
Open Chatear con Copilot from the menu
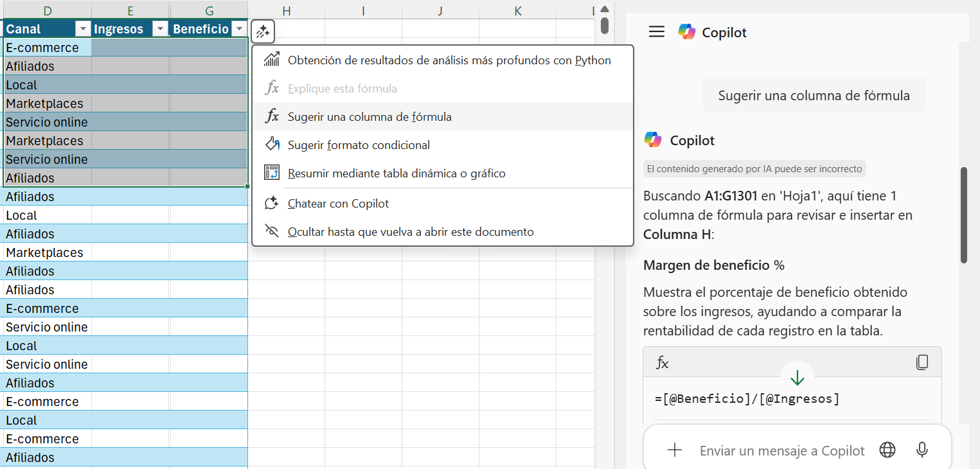coord(338,204)
